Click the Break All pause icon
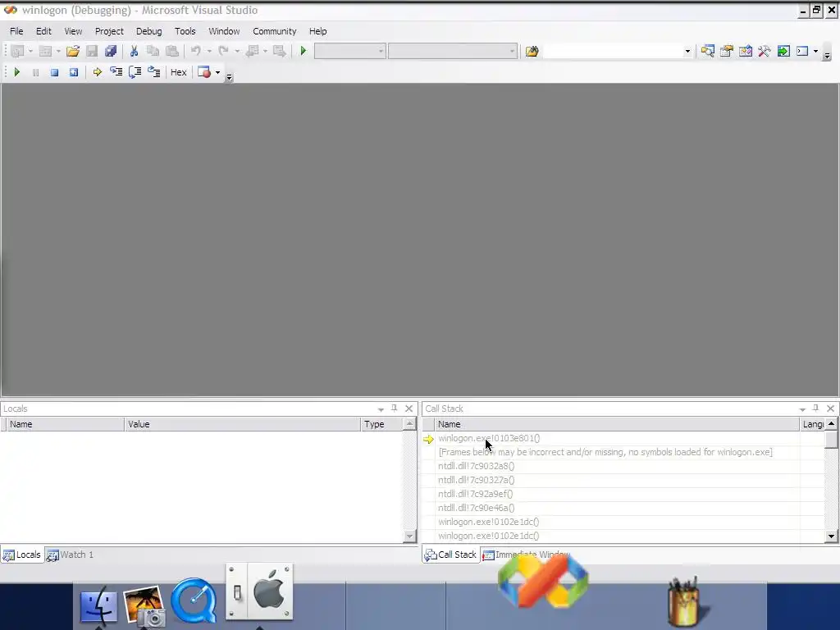 35,72
